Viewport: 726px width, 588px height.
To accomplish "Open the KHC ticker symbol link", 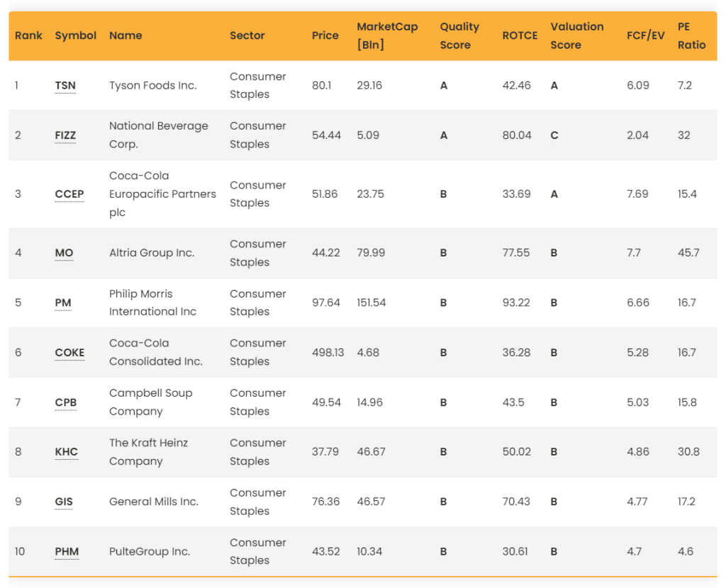I will pyautogui.click(x=66, y=452).
